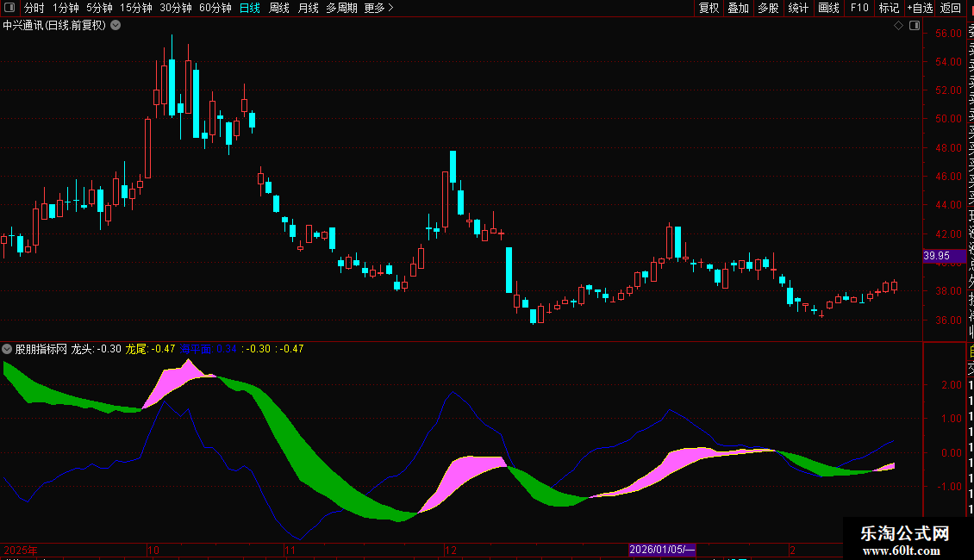Select the 1分钟 period tab
974x560 pixels.
[66, 8]
